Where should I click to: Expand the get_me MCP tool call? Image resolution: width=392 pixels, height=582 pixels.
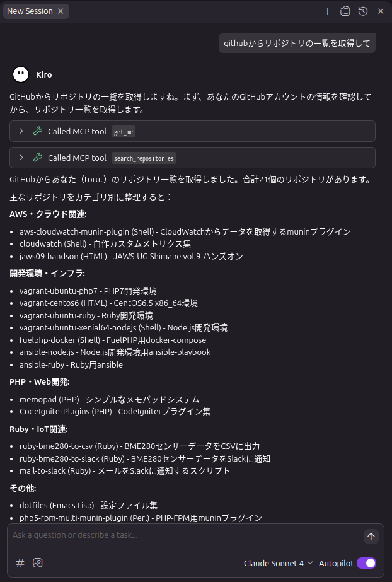[21, 131]
